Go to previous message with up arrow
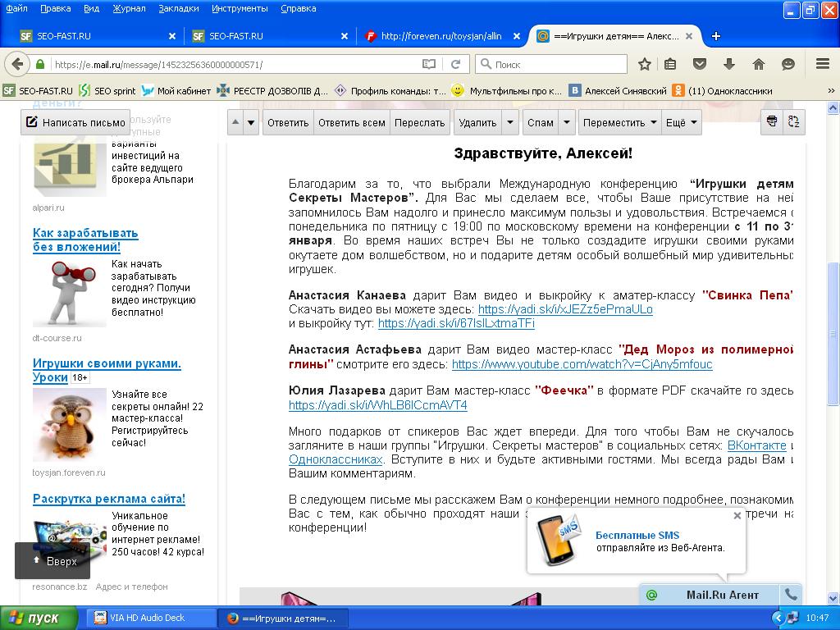840x630 pixels. click(235, 122)
